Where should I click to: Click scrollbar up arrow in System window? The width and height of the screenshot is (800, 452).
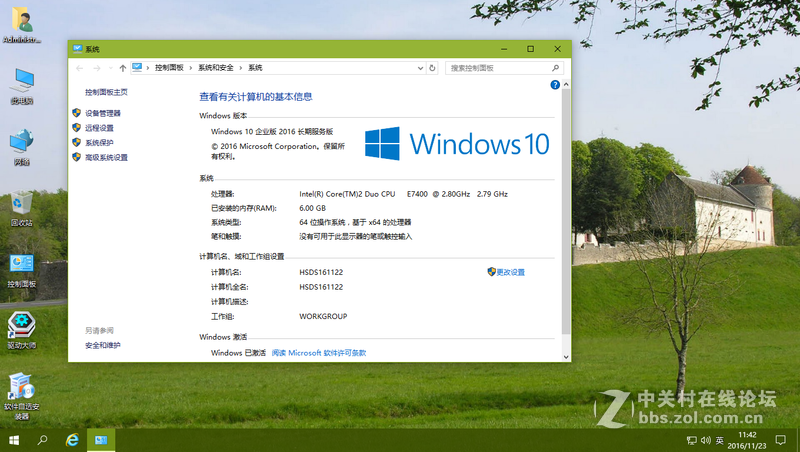coord(566,85)
